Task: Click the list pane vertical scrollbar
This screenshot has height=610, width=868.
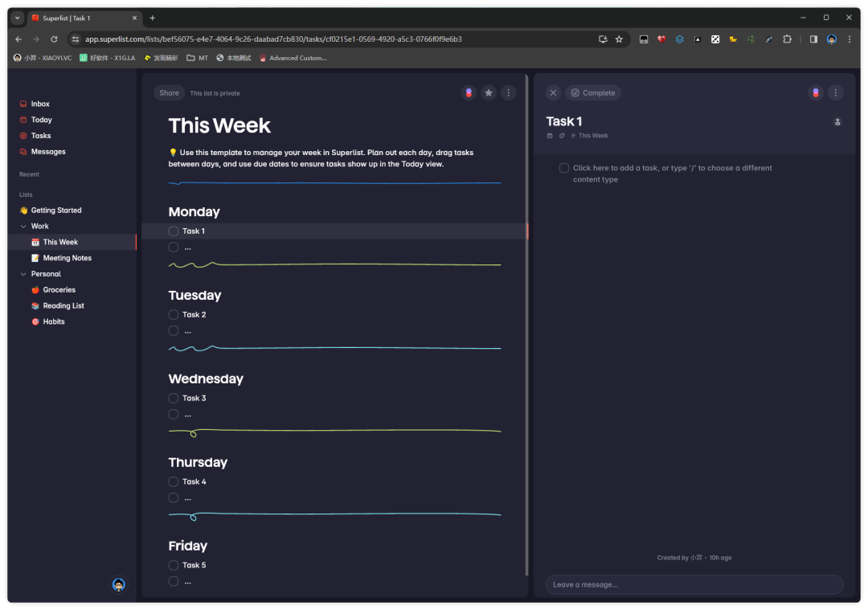Action: coord(526,326)
